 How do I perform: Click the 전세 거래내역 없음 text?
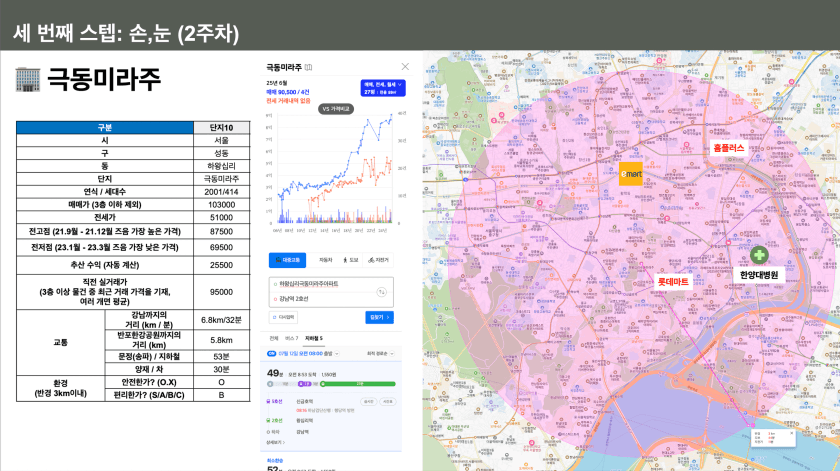(x=288, y=101)
